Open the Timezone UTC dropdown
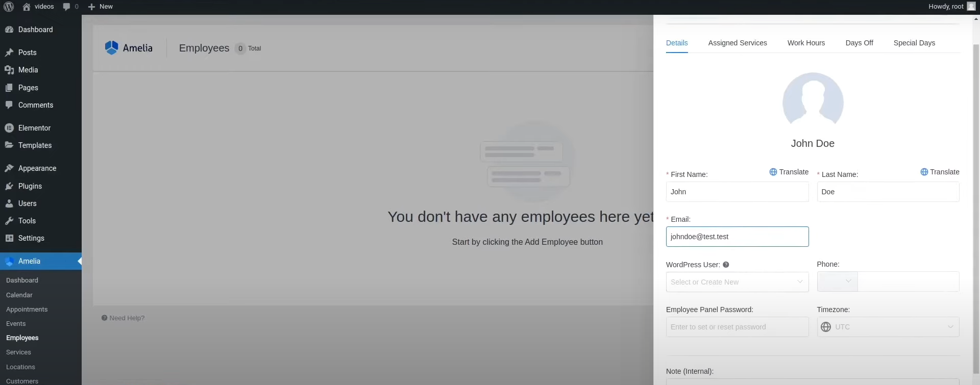The width and height of the screenshot is (980, 385). pyautogui.click(x=888, y=327)
